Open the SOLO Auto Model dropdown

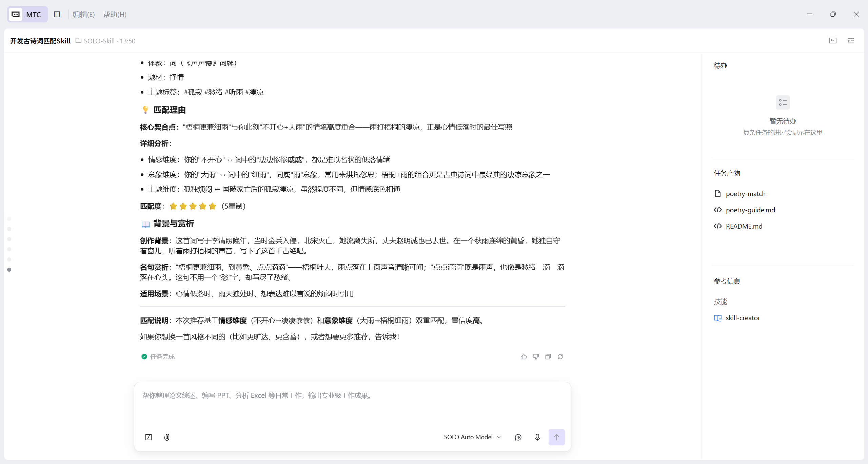point(472,437)
